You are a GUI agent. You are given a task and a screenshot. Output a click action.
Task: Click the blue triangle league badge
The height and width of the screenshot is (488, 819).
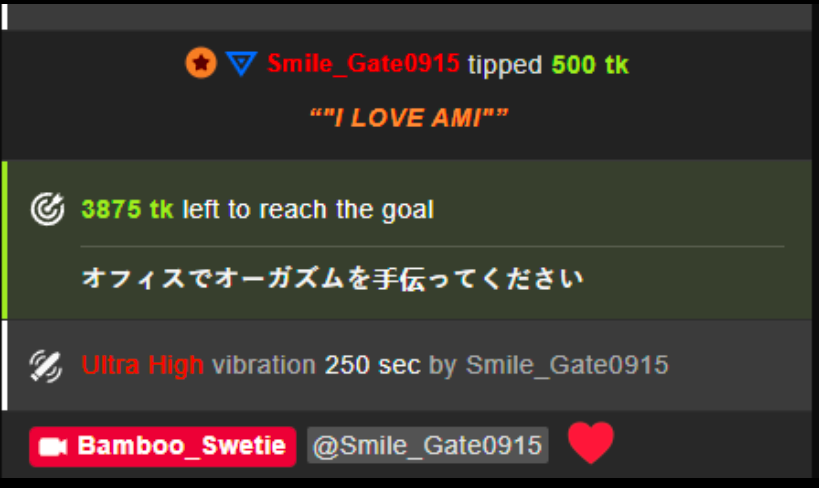pos(241,64)
